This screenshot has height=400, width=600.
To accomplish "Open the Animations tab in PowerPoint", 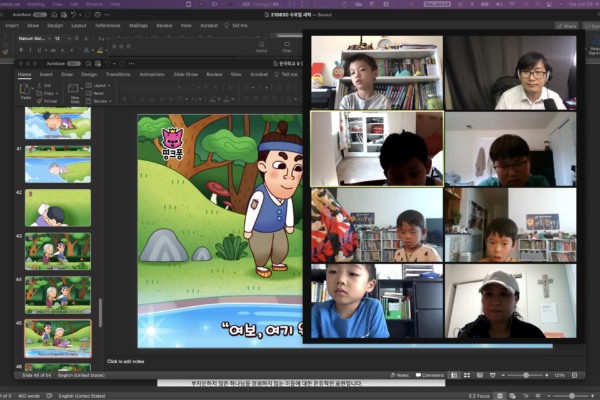I will pos(152,74).
